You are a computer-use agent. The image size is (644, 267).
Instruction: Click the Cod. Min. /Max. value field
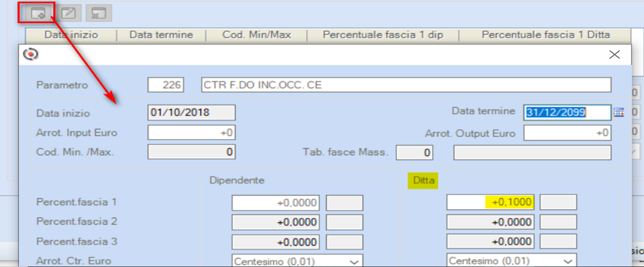click(191, 153)
